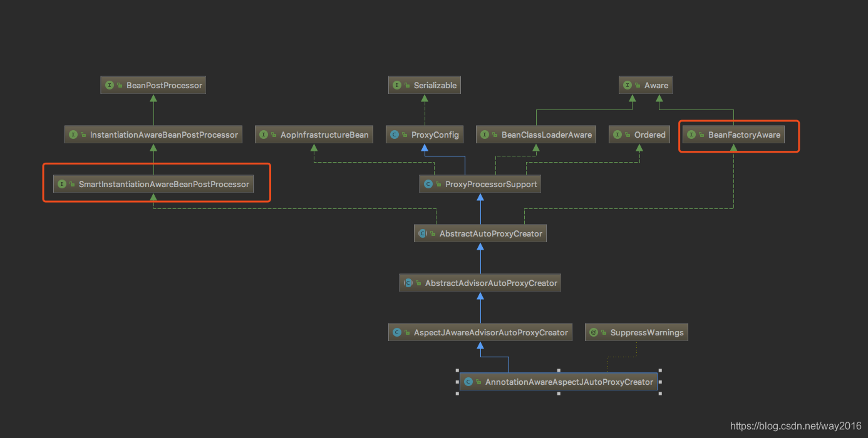Select the ProxyConfig class node
The height and width of the screenshot is (438, 868).
(x=425, y=135)
